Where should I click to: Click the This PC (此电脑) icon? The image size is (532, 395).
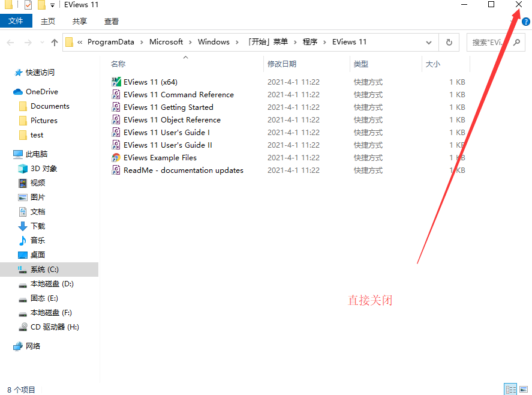coord(18,154)
